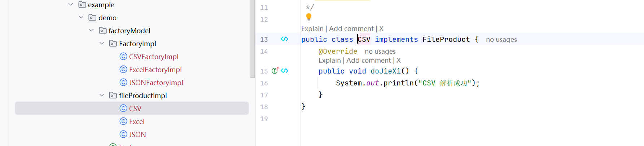Click the factoryModel package folder icon

(x=103, y=31)
